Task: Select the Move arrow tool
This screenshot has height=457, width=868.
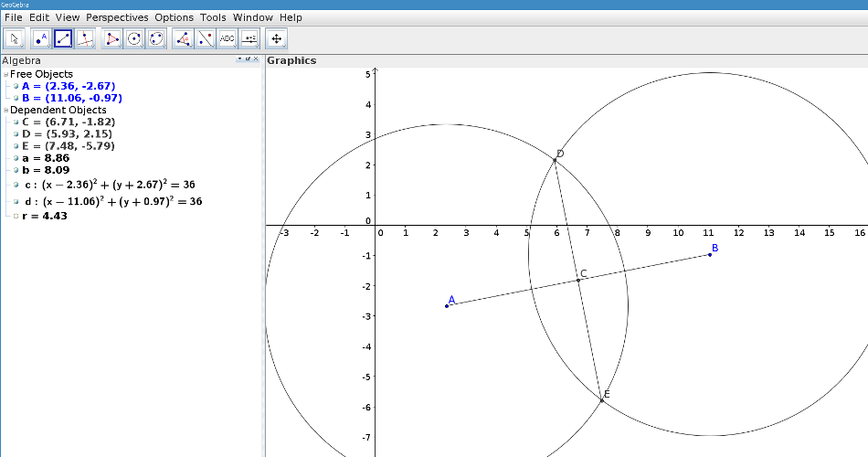Action: click(14, 38)
